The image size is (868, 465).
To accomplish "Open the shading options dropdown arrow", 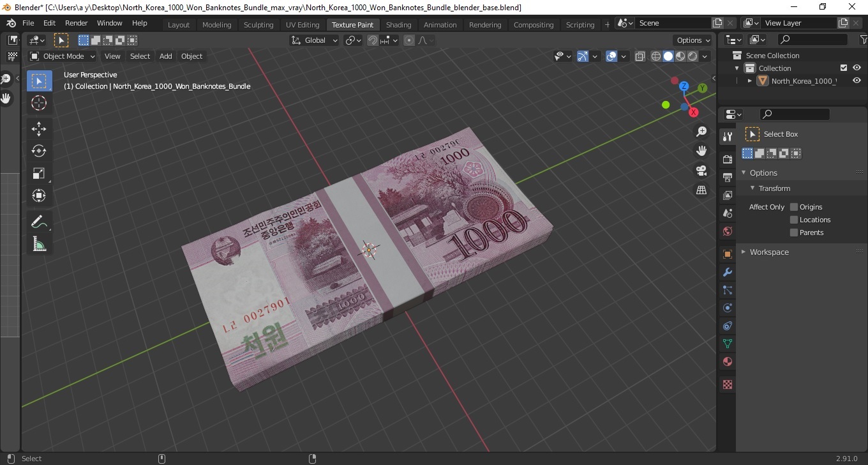I will tap(705, 56).
